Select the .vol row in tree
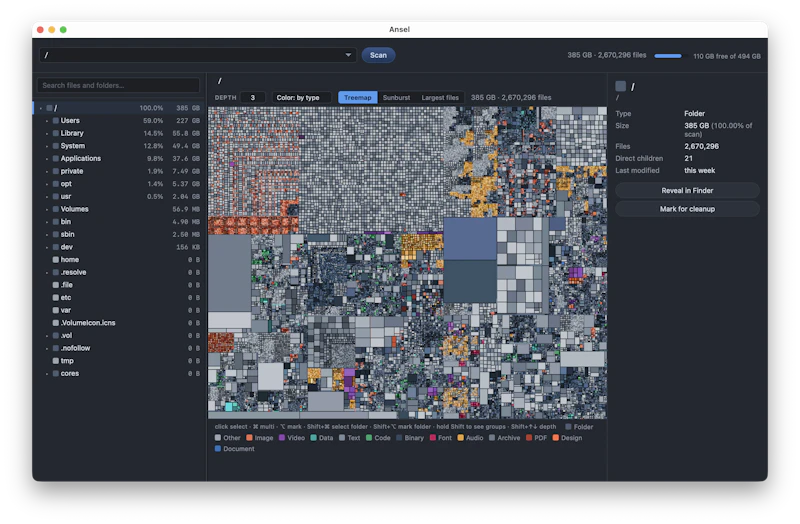 click(x=118, y=336)
